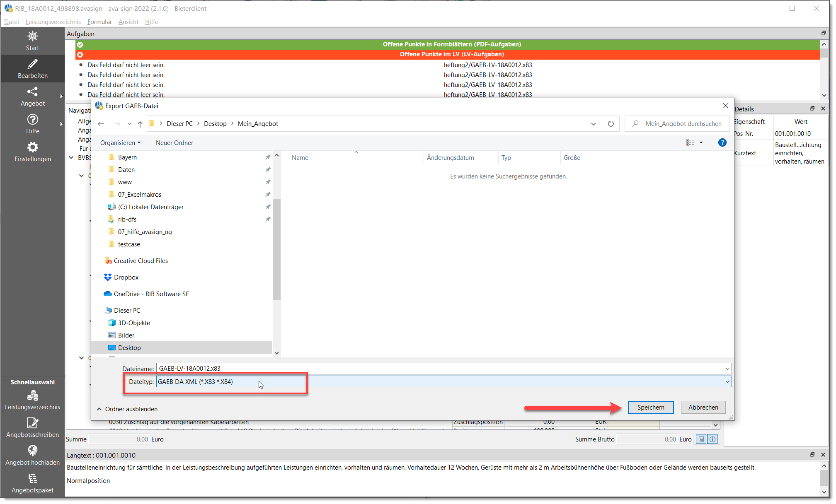Open the Leistungsverzeichnis menu
Viewport: 836px width, 504px height.
point(53,22)
